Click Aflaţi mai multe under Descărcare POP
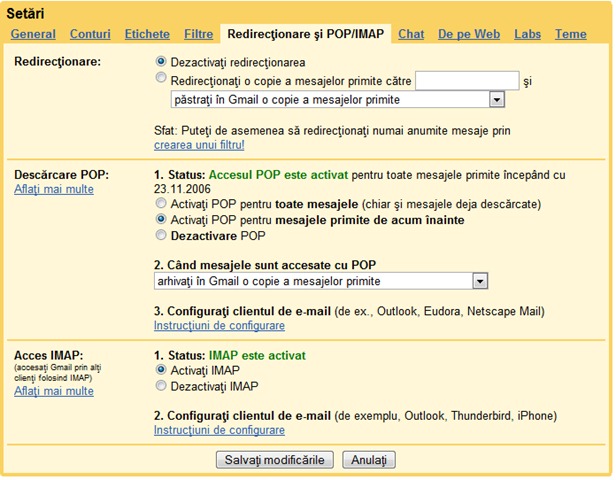Image resolution: width=616 pixels, height=480 pixels. pos(54,189)
